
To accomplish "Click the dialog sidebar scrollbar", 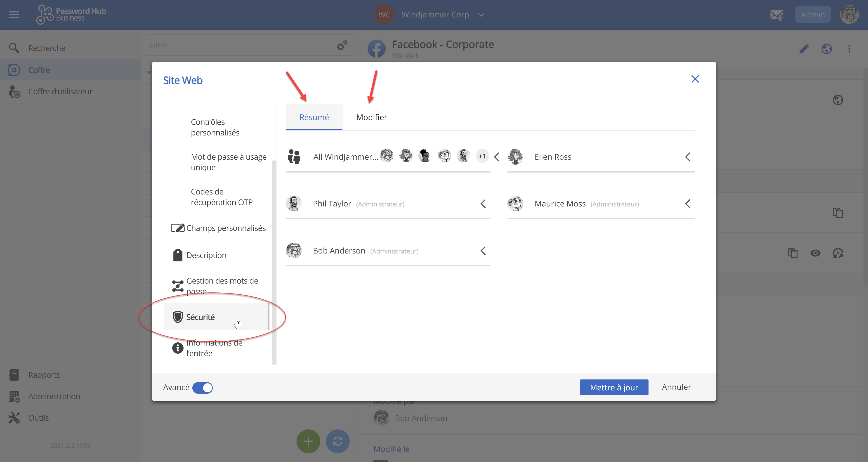I will coord(274,263).
